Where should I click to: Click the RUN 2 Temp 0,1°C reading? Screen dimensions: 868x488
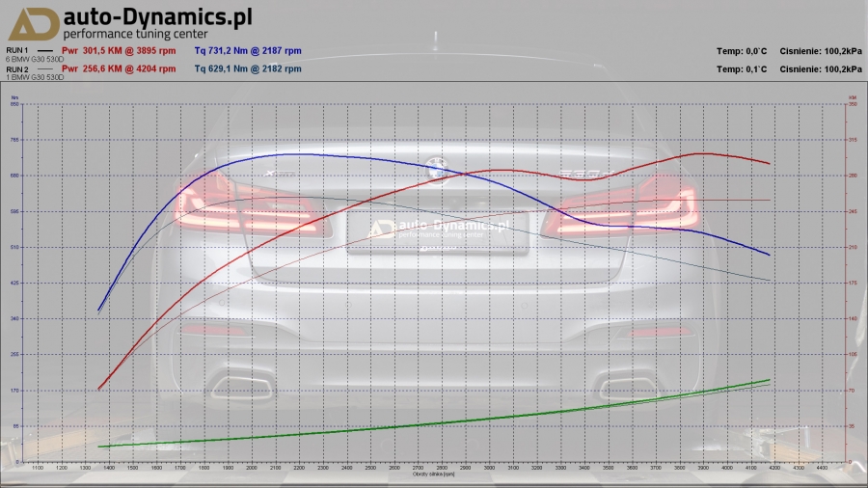tap(742, 69)
